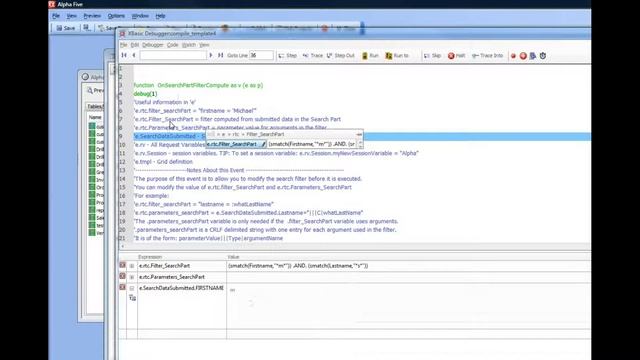
Task: Select e.rtc.Parameters_SearchPart watch expression
Action: tap(172, 277)
